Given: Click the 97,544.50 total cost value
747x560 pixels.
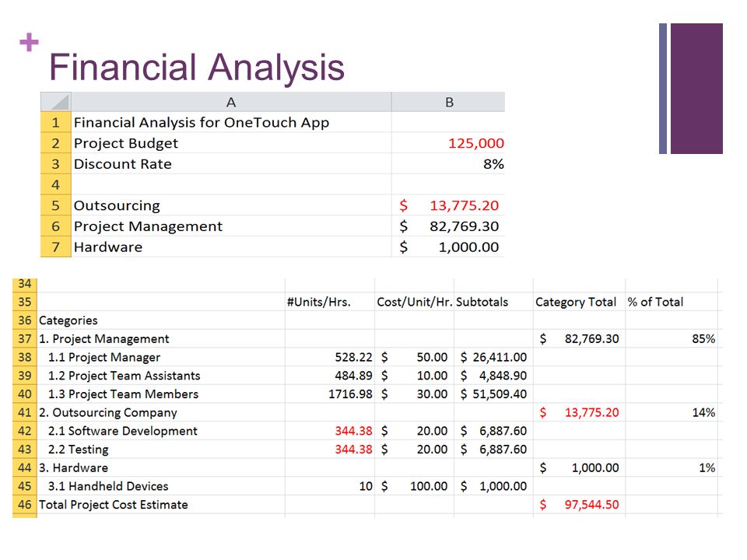Looking at the screenshot, I should point(591,505).
